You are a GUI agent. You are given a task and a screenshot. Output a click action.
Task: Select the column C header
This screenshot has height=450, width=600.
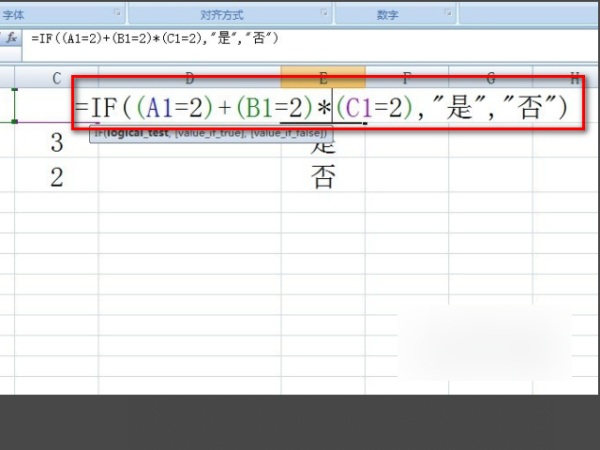pos(56,78)
